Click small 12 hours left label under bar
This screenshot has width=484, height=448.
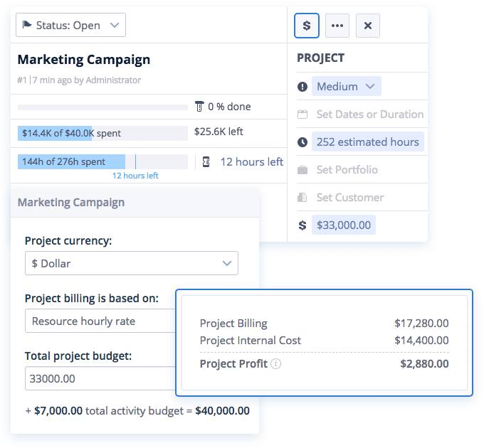pos(135,176)
